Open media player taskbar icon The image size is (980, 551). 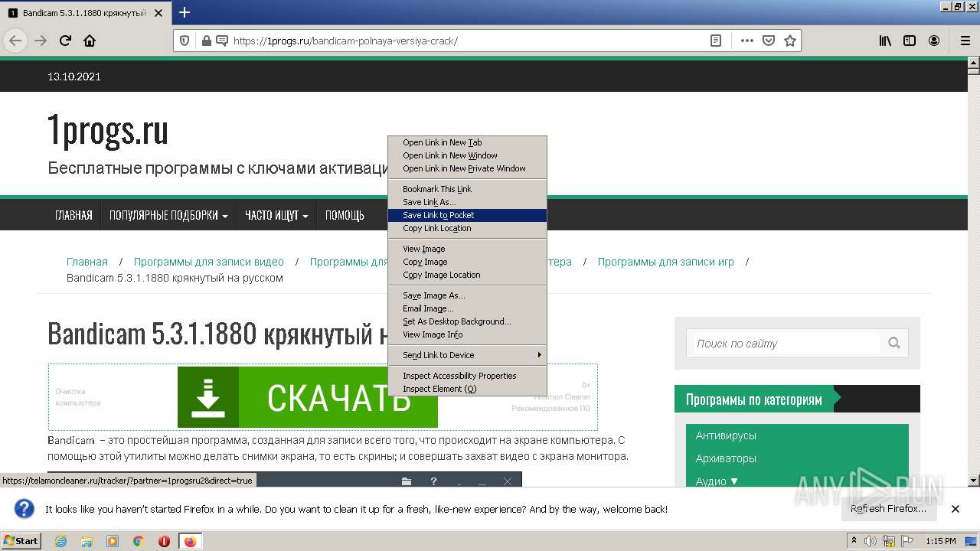[x=113, y=541]
